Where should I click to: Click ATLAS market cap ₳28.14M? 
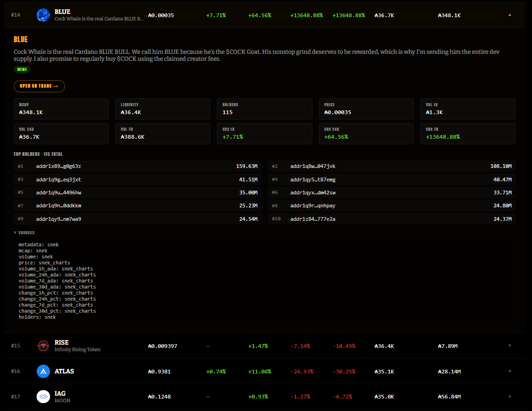pyautogui.click(x=449, y=372)
